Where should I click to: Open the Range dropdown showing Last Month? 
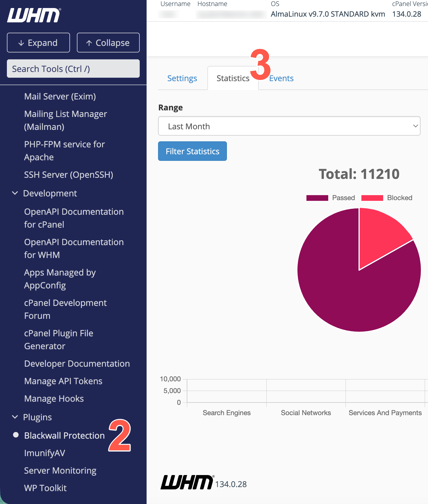point(289,126)
